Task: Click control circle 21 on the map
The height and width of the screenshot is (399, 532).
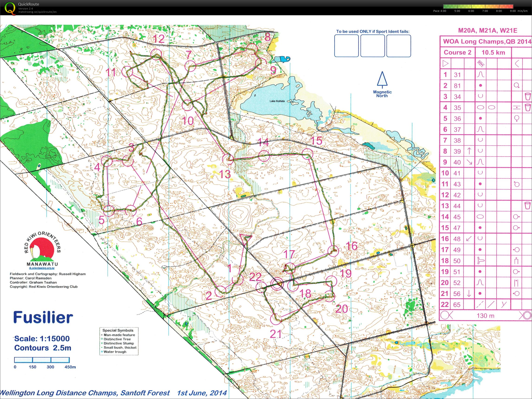Action: (276, 319)
